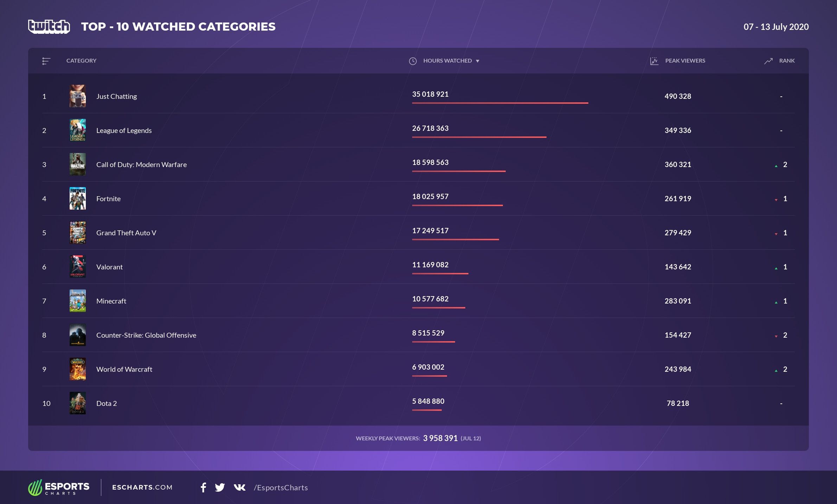This screenshot has height=504, width=837.
Task: Open the ESCHARTS.COM link
Action: (142, 487)
